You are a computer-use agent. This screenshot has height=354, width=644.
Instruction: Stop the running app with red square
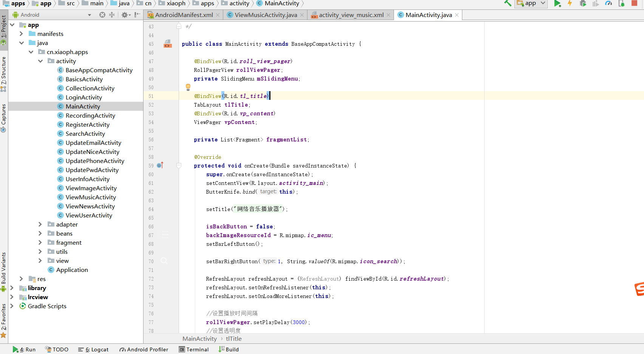[634, 3]
